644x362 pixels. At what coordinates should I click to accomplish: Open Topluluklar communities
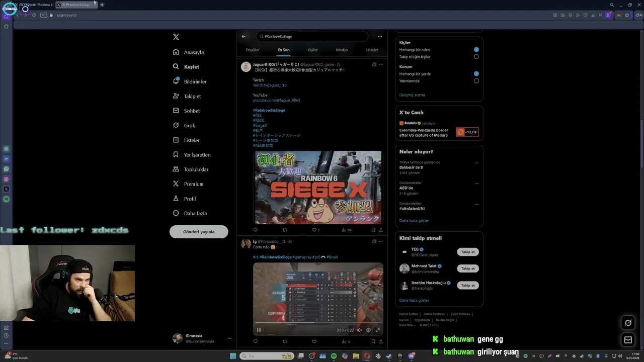(190, 169)
